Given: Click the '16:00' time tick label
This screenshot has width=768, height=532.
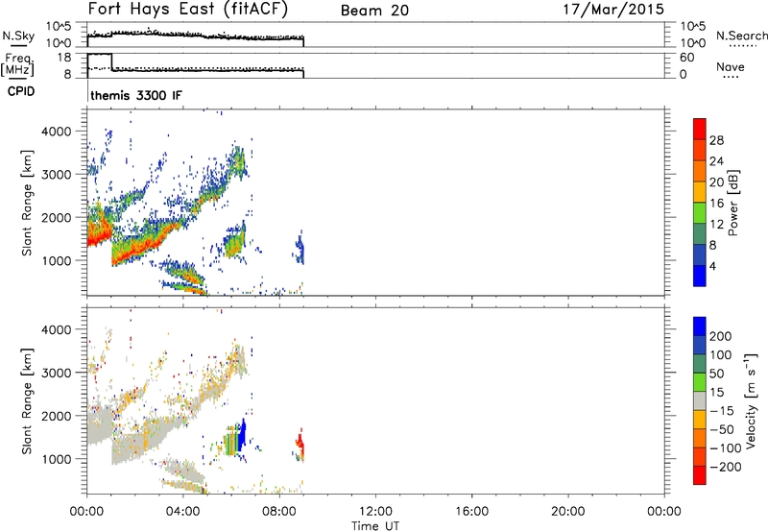Looking at the screenshot, I should point(471,512).
